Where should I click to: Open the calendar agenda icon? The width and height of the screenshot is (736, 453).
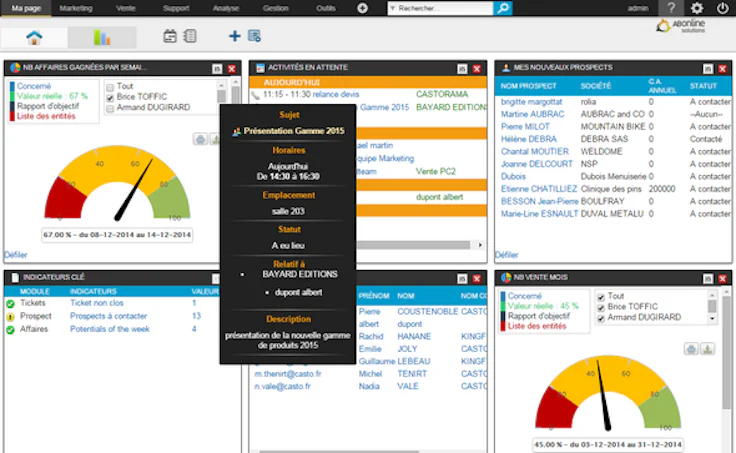click(170, 36)
